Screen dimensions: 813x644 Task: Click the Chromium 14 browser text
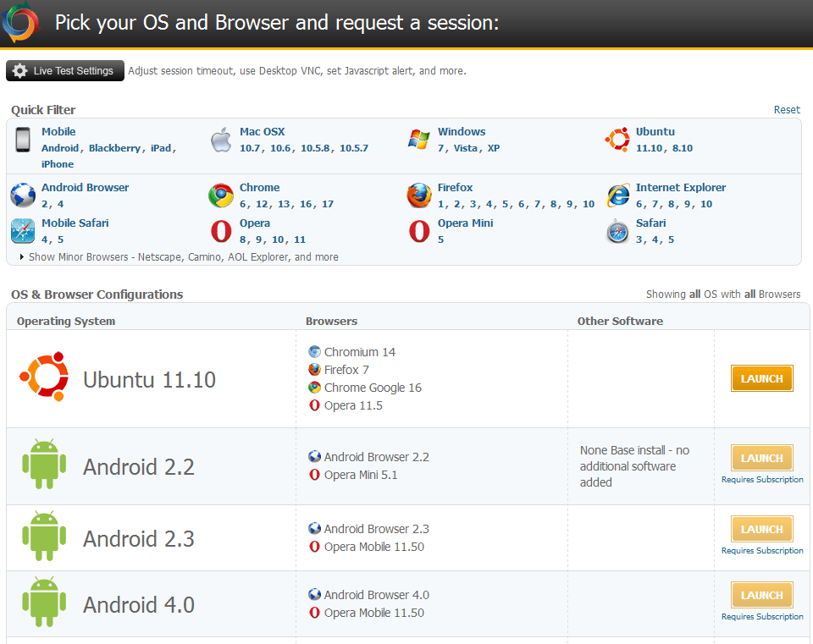360,352
